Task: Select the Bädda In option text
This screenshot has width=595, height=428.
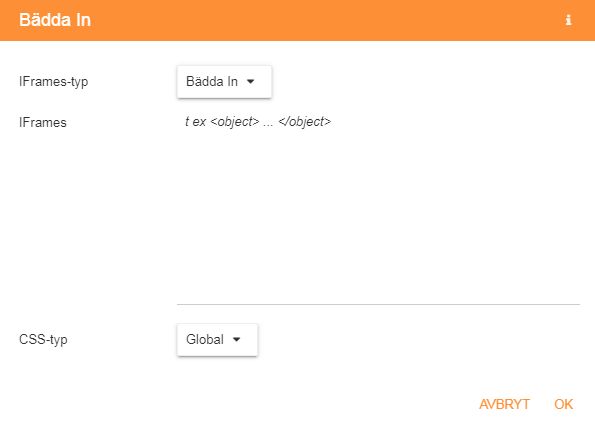Action: (212, 82)
